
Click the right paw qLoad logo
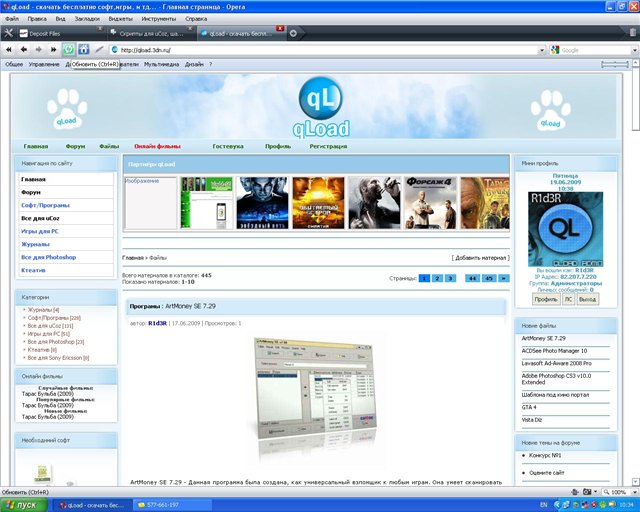pos(551,110)
